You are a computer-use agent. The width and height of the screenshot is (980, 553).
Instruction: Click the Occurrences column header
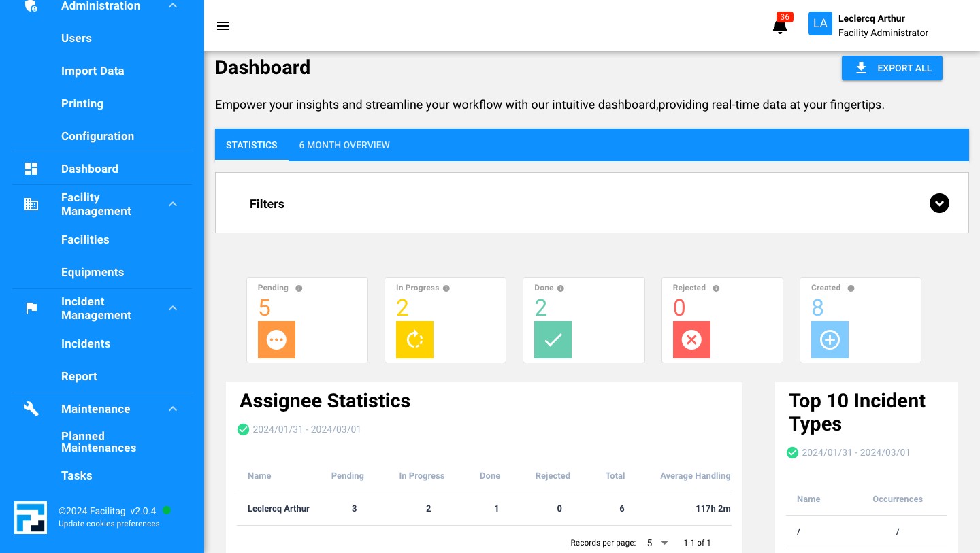pyautogui.click(x=898, y=499)
